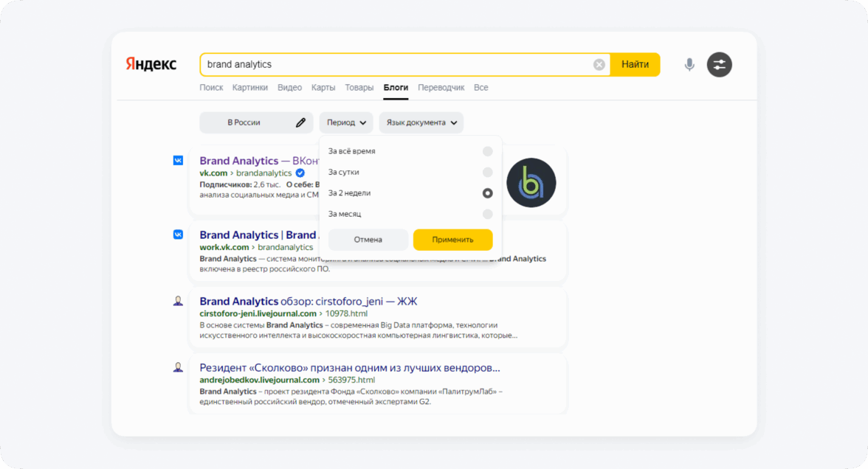Click the Применить button

tap(453, 240)
